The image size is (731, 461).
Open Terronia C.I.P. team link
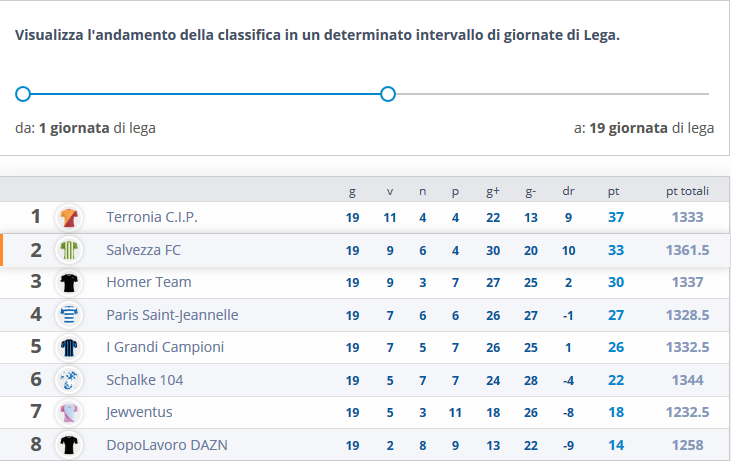[152, 217]
